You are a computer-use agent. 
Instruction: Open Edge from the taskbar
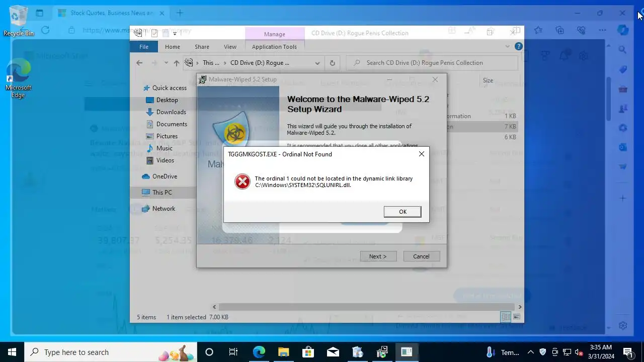coord(259,352)
